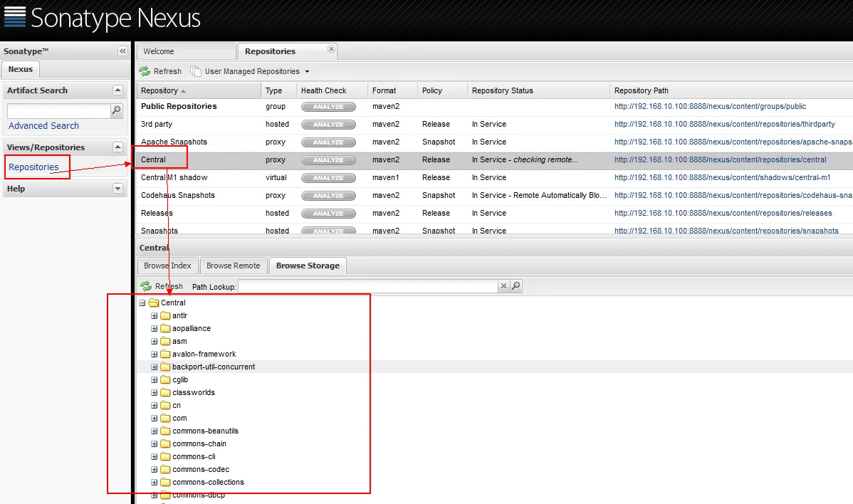Viewport: 853px width, 504px height.
Task: Click the Path Lookup input field
Action: click(367, 286)
